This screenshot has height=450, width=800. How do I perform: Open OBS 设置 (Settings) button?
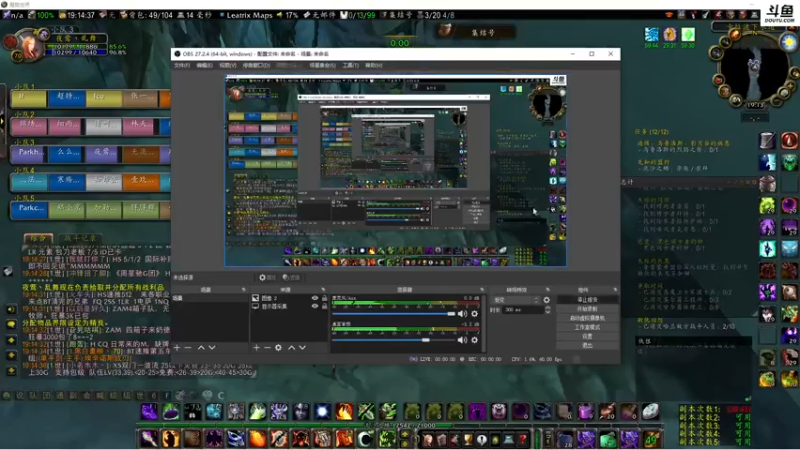click(x=587, y=336)
